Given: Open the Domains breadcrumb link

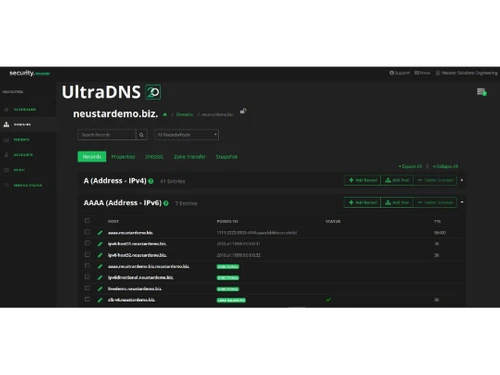Looking at the screenshot, I should click(x=184, y=114).
